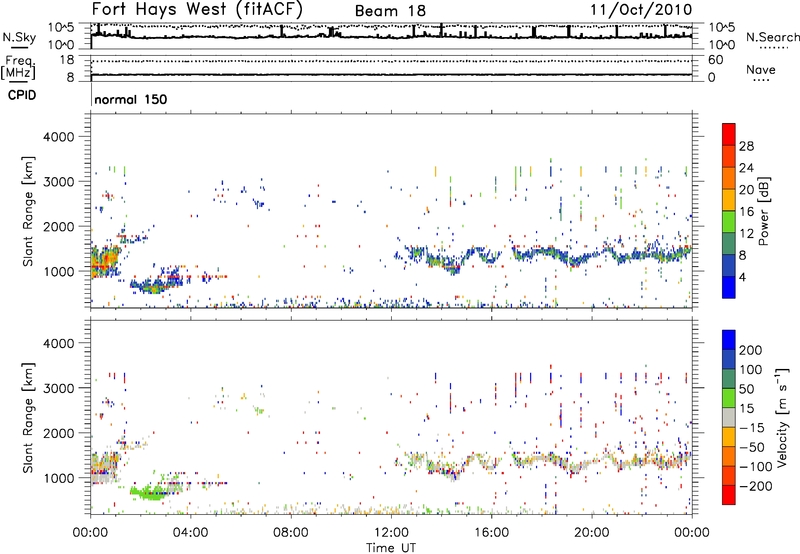Click the '20:00' time tick label
Viewport: 800px width, 554px height.
click(591, 533)
